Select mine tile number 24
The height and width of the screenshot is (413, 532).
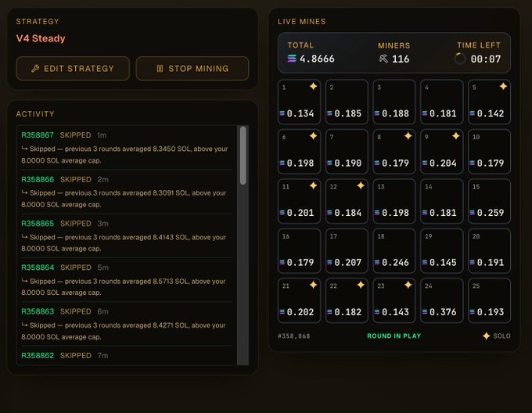[442, 300]
